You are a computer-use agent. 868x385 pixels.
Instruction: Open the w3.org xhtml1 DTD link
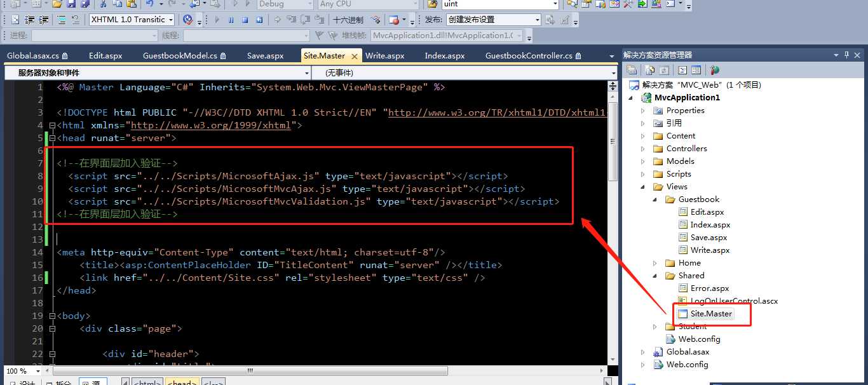(498, 112)
